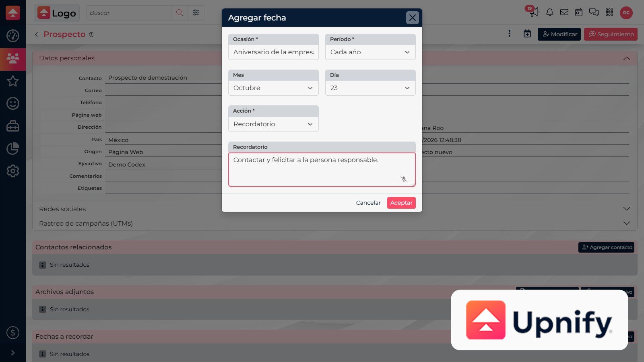This screenshot has height=362, width=644.
Task: Open the Acción dropdown showing Recordatorio
Action: [273, 124]
